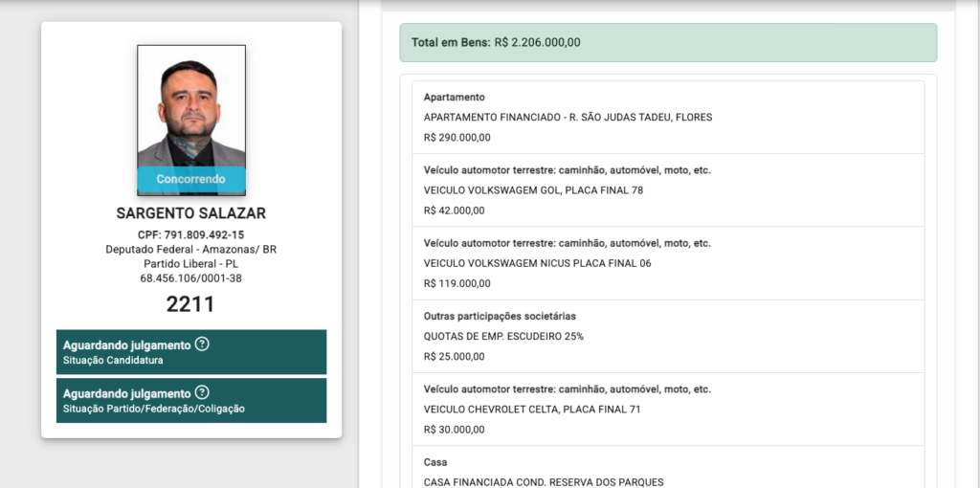Select VEICULO VOLKSWAGEM NICUS PLACA FINAL 06
This screenshot has height=488, width=980.
(x=538, y=264)
